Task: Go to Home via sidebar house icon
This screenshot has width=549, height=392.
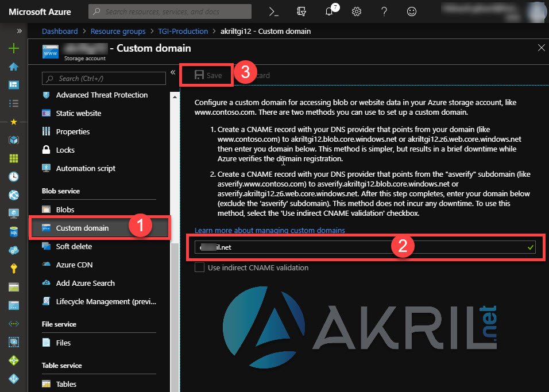Action: point(14,67)
